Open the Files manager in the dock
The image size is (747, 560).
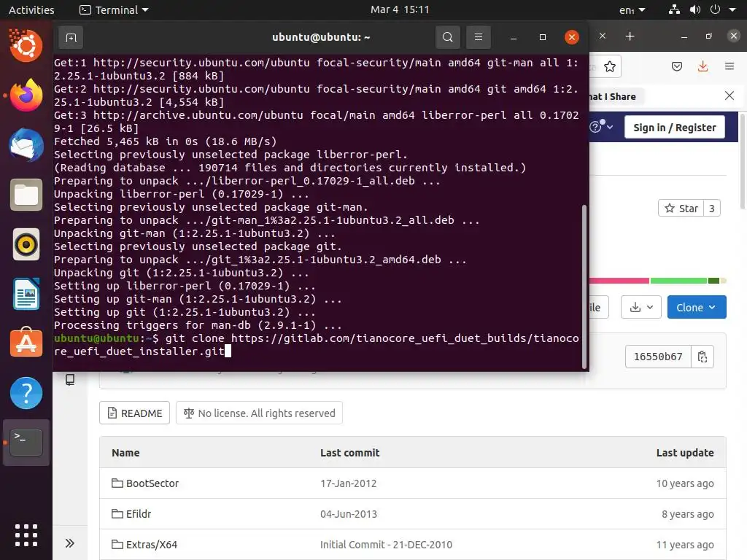coord(26,195)
